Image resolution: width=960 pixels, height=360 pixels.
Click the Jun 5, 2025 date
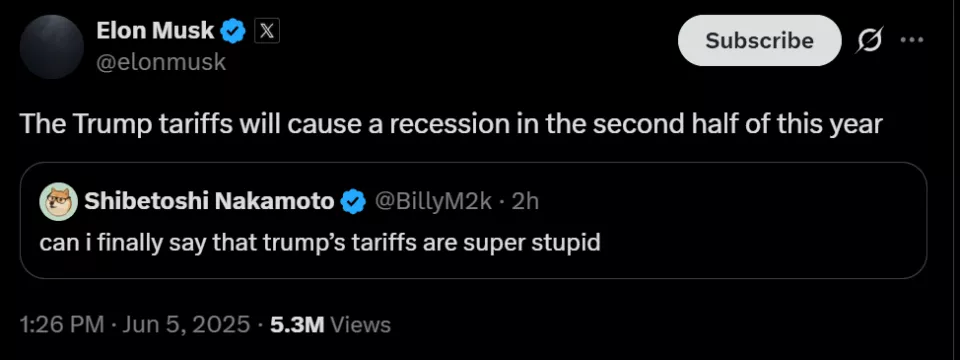click(186, 324)
